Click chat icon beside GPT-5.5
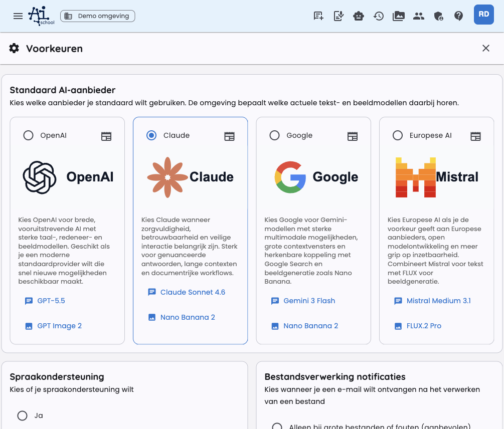Screen dimensions: 504x429 click(29, 301)
